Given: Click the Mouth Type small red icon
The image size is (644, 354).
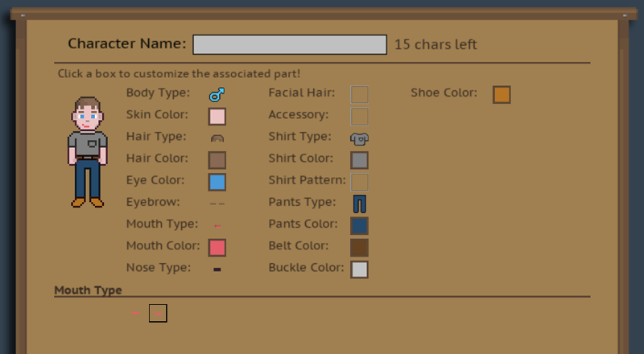Looking at the screenshot, I should coord(217,225).
